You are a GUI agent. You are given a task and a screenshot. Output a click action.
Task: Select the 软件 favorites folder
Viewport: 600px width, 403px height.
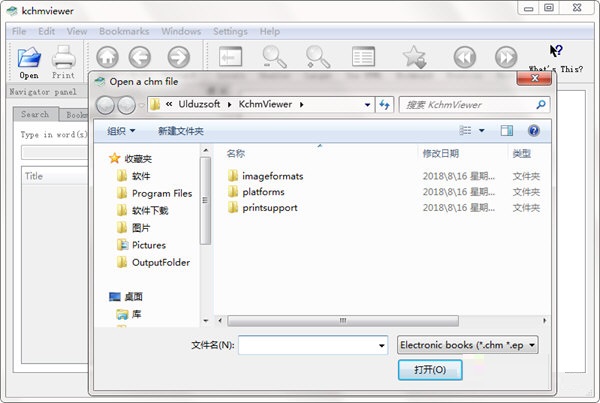coord(134,176)
